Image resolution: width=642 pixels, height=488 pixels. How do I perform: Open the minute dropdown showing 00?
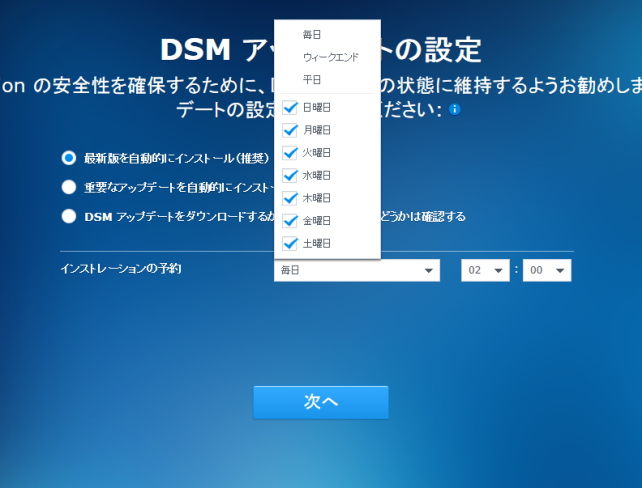[547, 270]
